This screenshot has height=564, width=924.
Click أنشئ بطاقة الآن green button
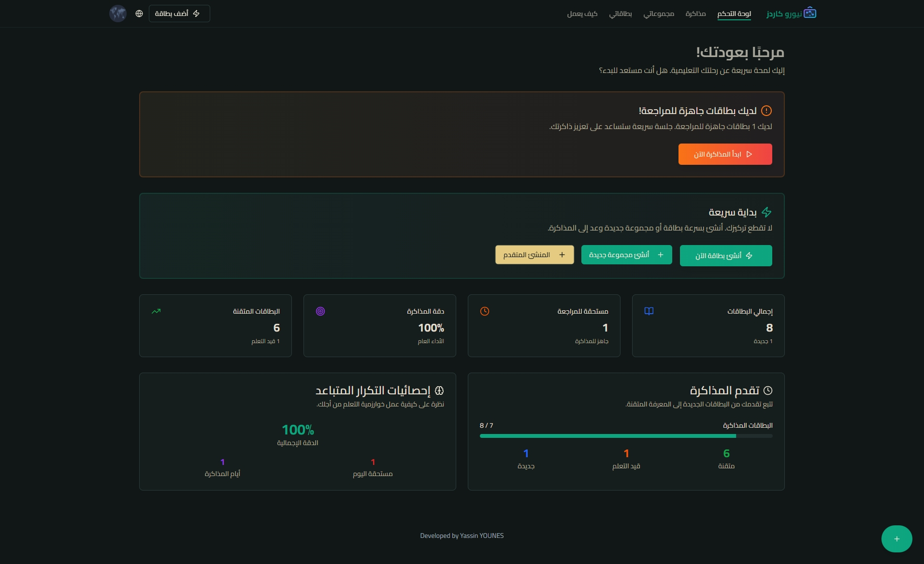pyautogui.click(x=726, y=256)
